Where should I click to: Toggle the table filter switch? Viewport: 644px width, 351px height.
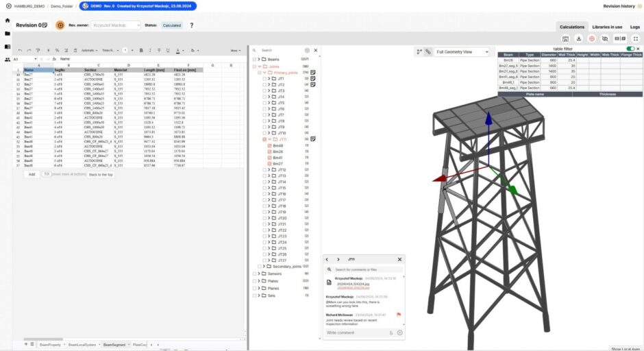(x=630, y=49)
